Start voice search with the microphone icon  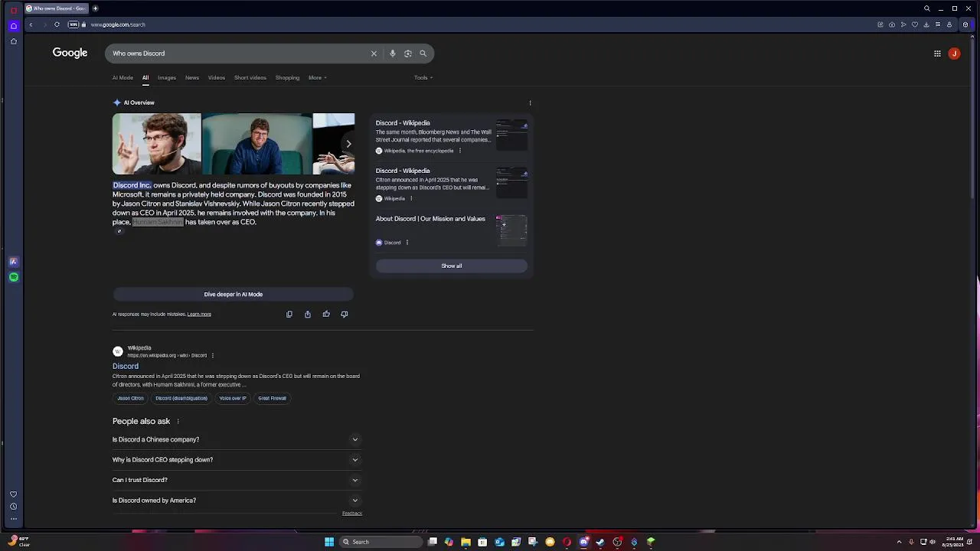tap(393, 54)
